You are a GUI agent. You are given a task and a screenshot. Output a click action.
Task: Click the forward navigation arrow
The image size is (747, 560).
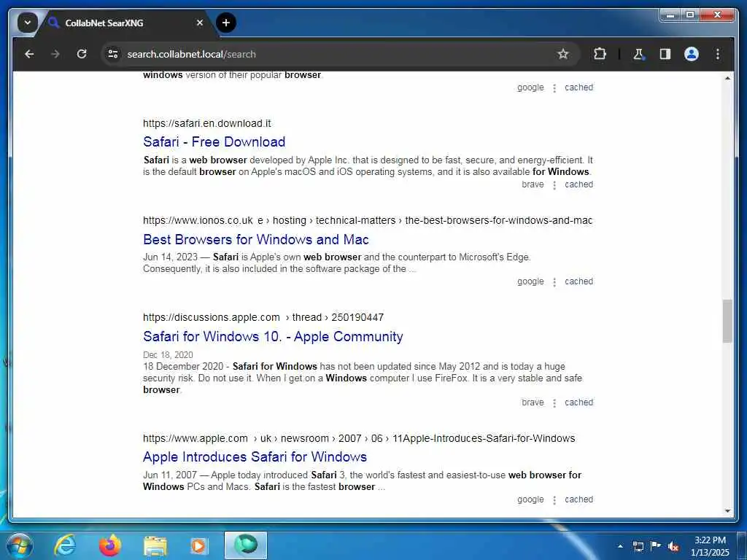[x=55, y=54]
